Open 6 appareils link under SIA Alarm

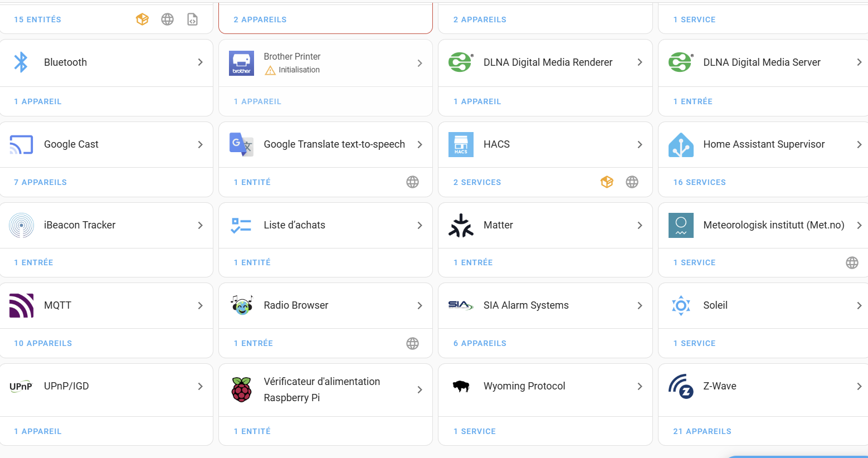coord(480,343)
